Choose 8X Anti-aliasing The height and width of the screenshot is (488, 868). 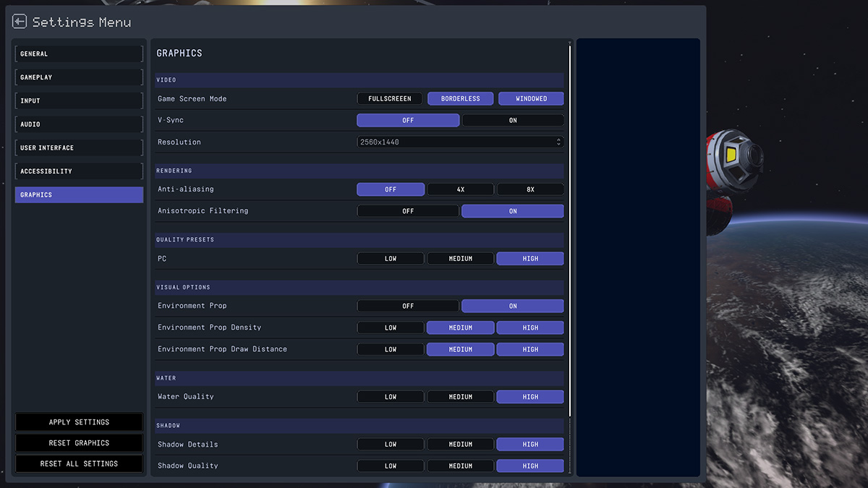point(530,189)
